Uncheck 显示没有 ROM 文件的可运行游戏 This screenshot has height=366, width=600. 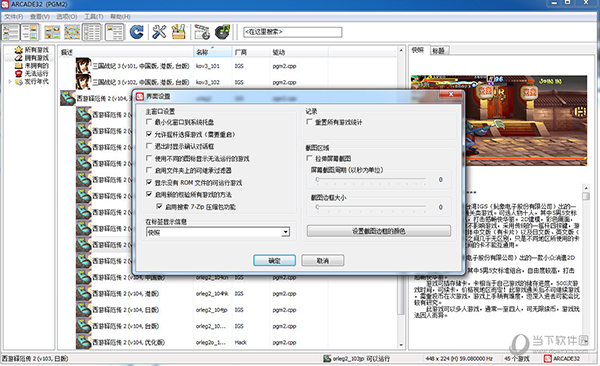(149, 183)
